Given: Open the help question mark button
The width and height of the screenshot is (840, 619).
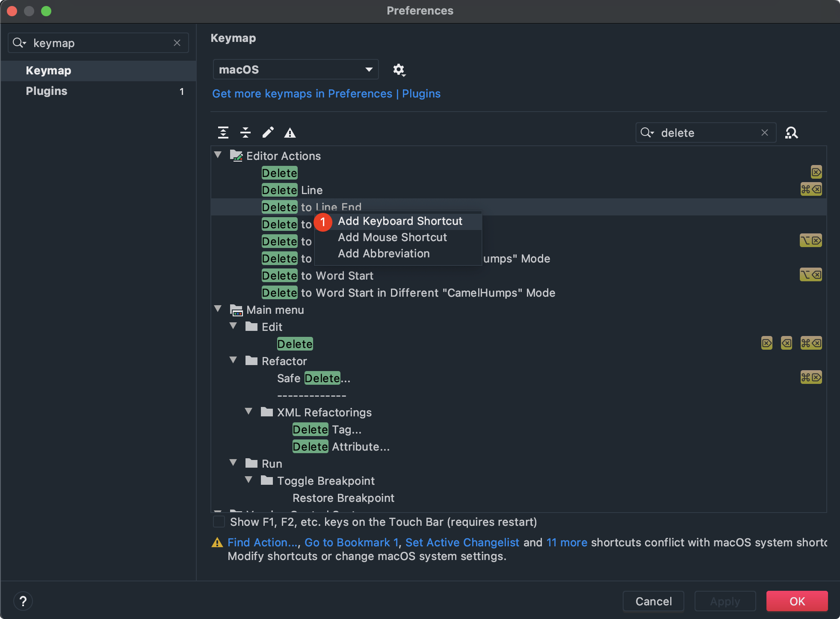Looking at the screenshot, I should [x=23, y=601].
